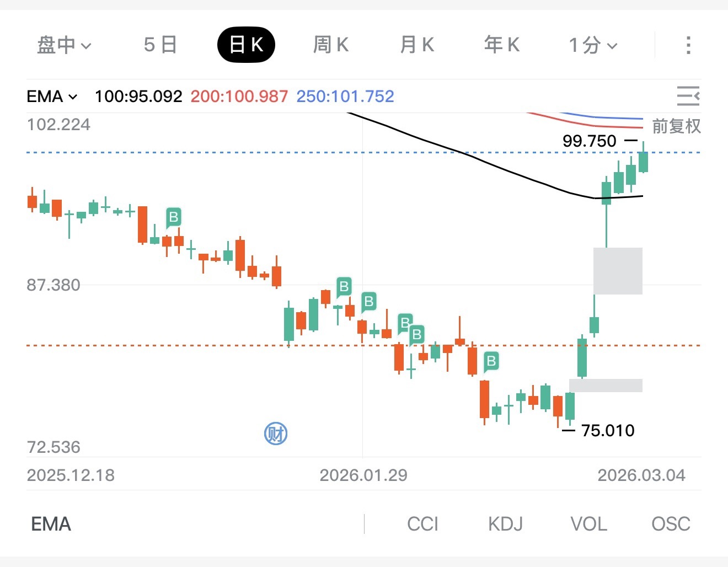Expand the 盘中 session dropdown
Viewport: 728px width, 567px height.
tap(64, 45)
